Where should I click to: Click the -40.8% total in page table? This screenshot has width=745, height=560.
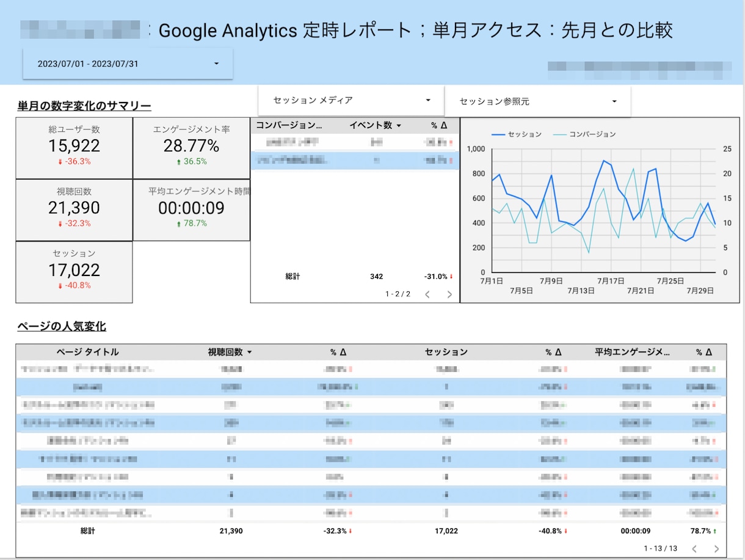553,531
